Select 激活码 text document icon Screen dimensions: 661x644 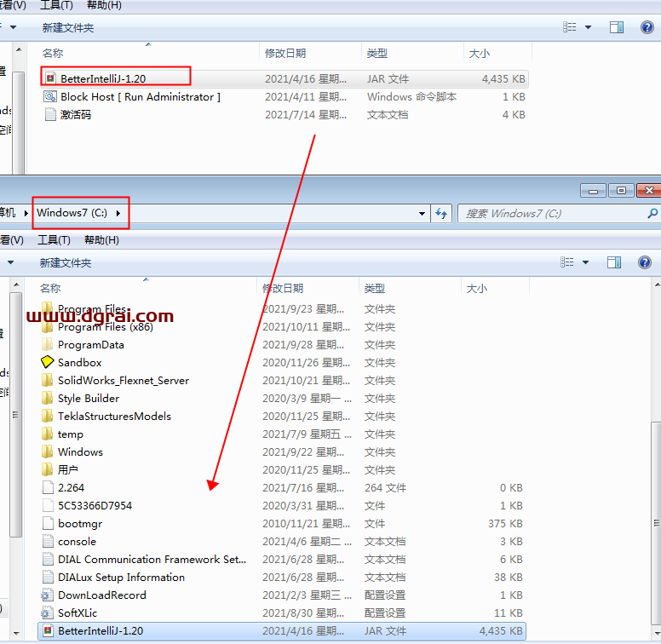(50, 114)
